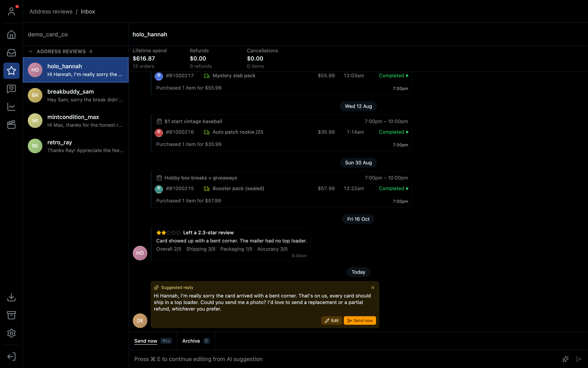This screenshot has width=588, height=368.
Task: Click order number #81000216
Action: pos(180,132)
